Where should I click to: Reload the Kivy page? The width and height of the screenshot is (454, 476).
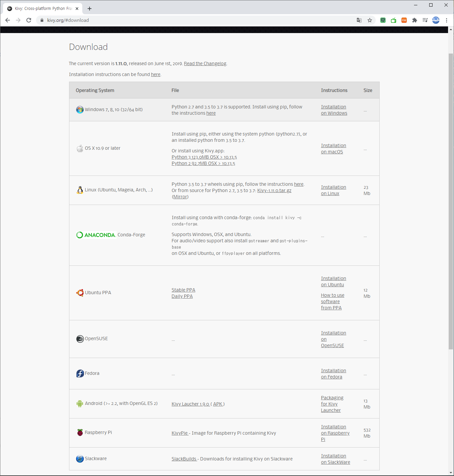point(29,20)
